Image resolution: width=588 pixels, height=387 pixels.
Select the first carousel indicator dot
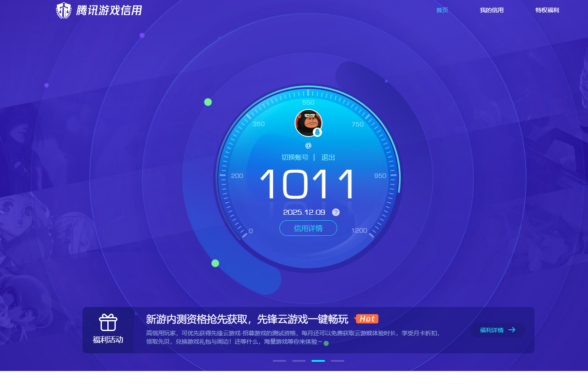point(279,361)
